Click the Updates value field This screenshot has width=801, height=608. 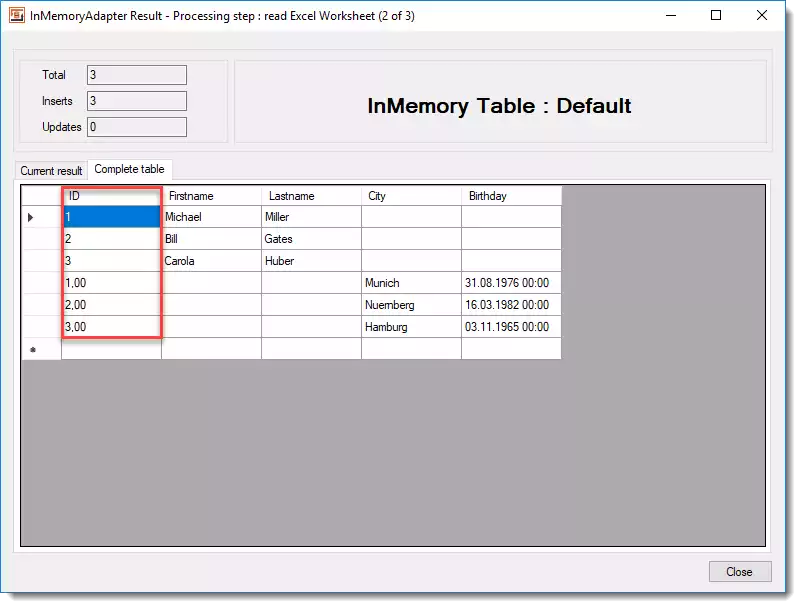pos(136,127)
